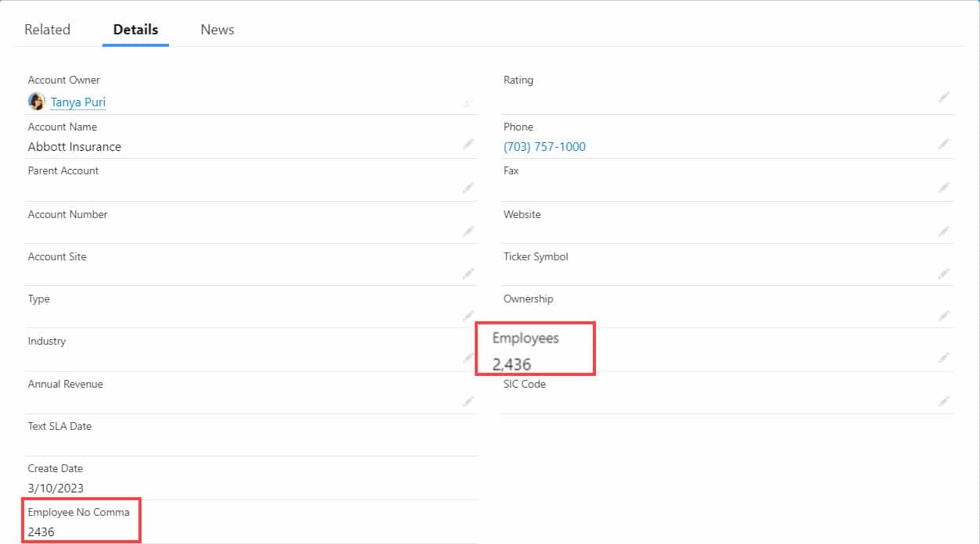Edit the Parent Account field
The image size is (980, 544).
coord(468,188)
